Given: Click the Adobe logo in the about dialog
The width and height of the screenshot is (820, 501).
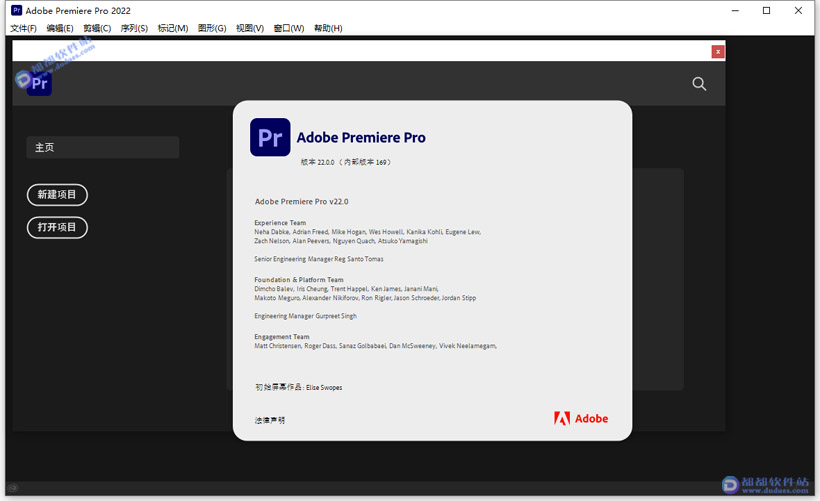Looking at the screenshot, I should tap(581, 418).
